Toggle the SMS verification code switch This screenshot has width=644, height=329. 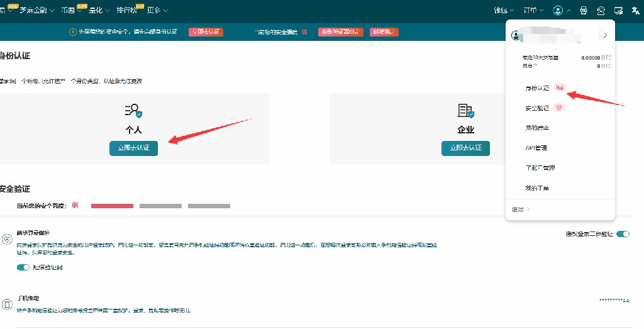[23, 267]
